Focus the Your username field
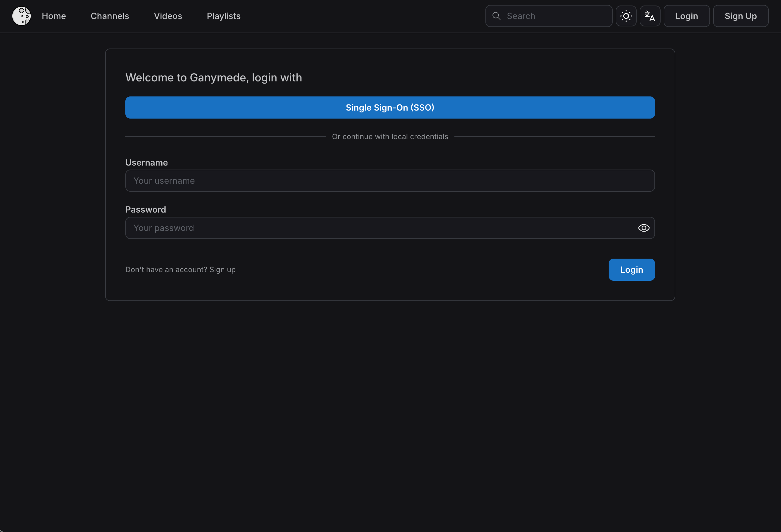Image resolution: width=781 pixels, height=532 pixels. (x=390, y=181)
